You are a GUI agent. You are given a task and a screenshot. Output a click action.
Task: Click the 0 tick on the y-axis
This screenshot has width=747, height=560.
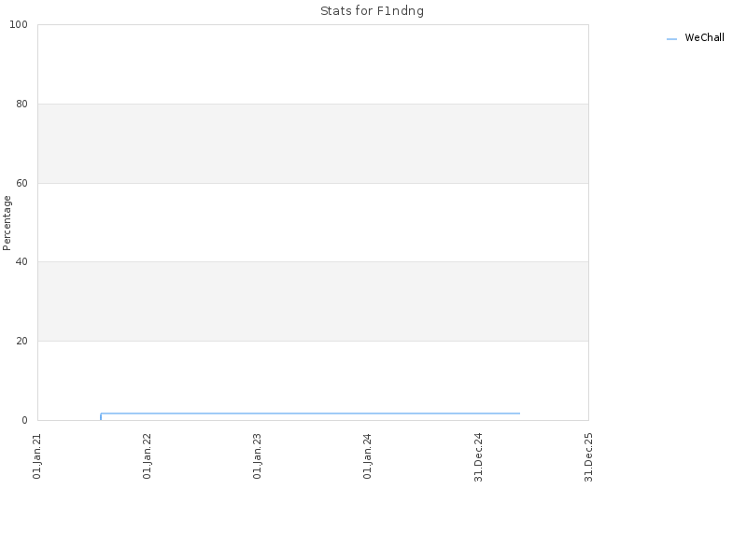pyautogui.click(x=24, y=420)
